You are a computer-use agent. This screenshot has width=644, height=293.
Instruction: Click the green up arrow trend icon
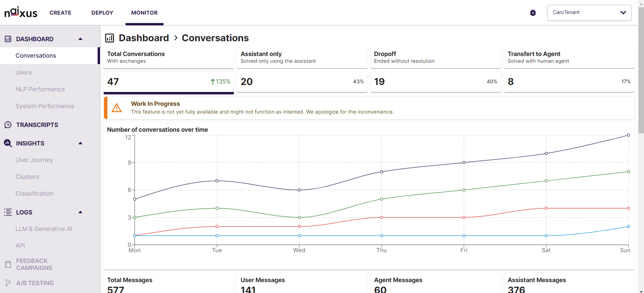[x=213, y=82]
